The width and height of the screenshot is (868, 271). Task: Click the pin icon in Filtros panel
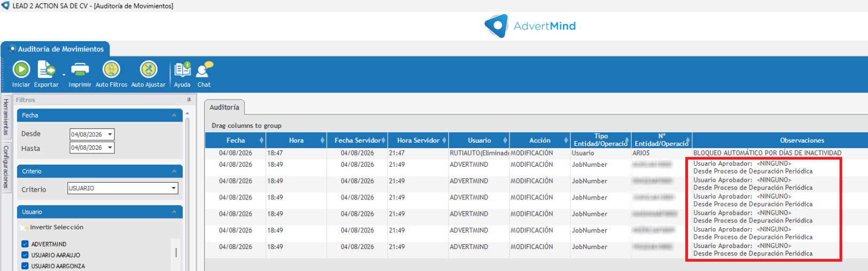coord(189,100)
